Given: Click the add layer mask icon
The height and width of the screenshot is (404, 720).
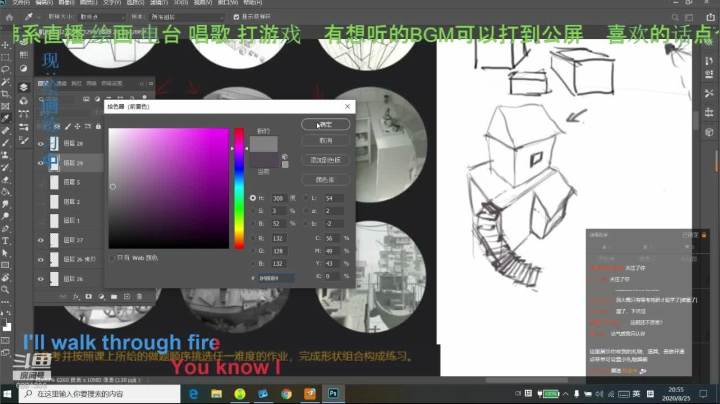Looking at the screenshot, I should pyautogui.click(x=89, y=297).
